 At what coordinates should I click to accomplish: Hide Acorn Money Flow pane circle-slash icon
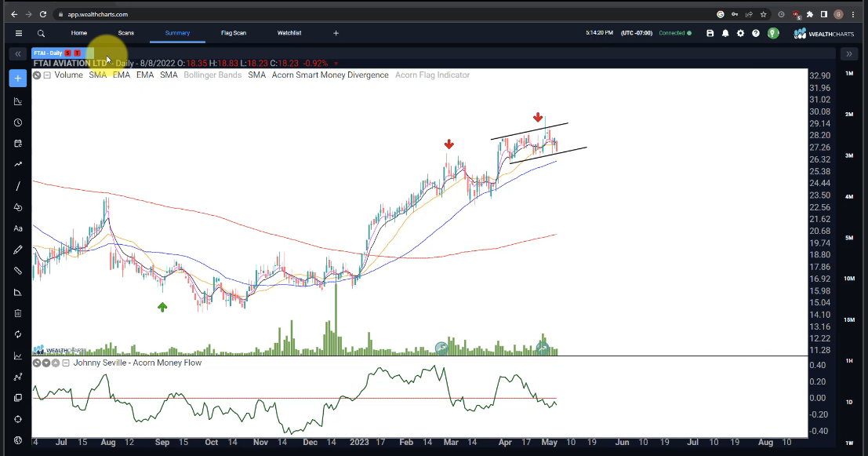point(37,363)
